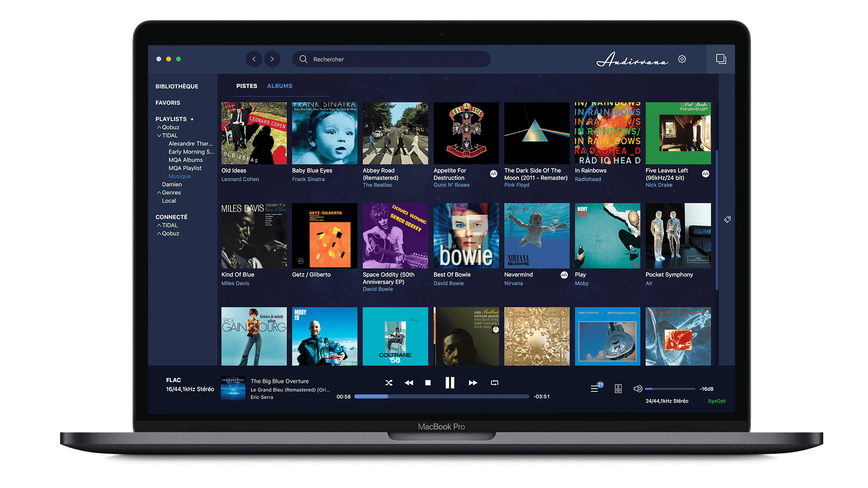This screenshot has height=488, width=868.
Task: Click the Audirvana settings gear icon
Action: point(681,58)
